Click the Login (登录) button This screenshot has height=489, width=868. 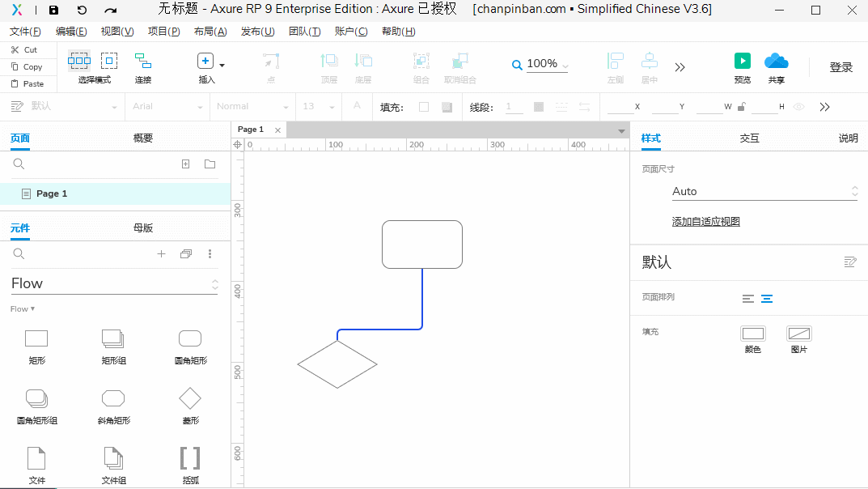point(840,67)
